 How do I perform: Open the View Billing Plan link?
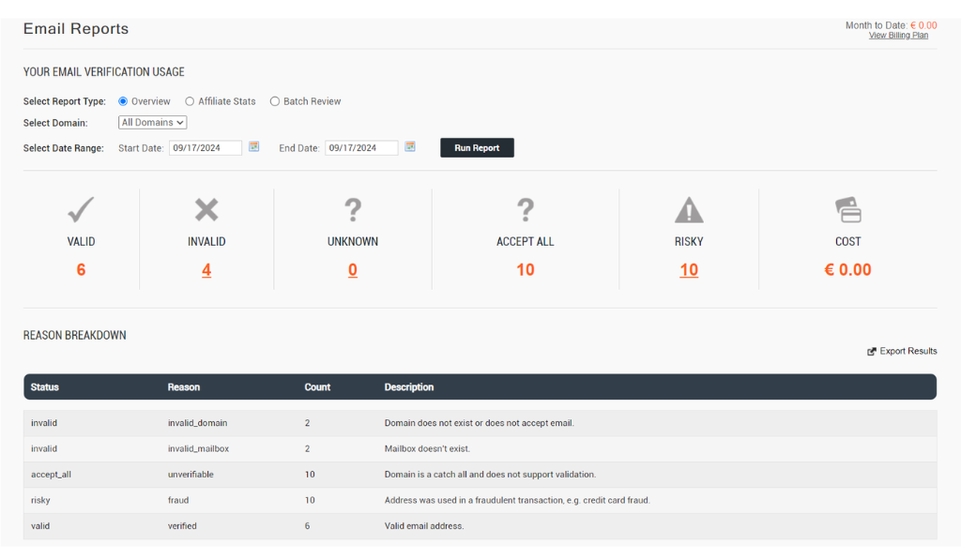click(898, 36)
